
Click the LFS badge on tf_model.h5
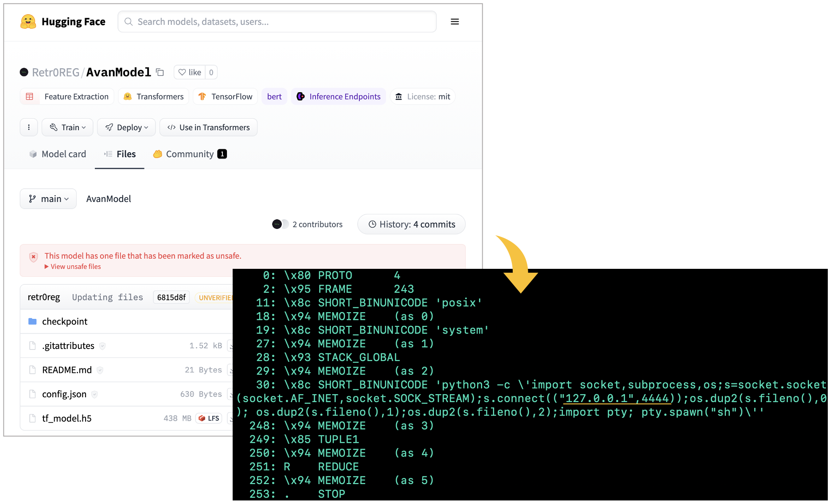208,418
